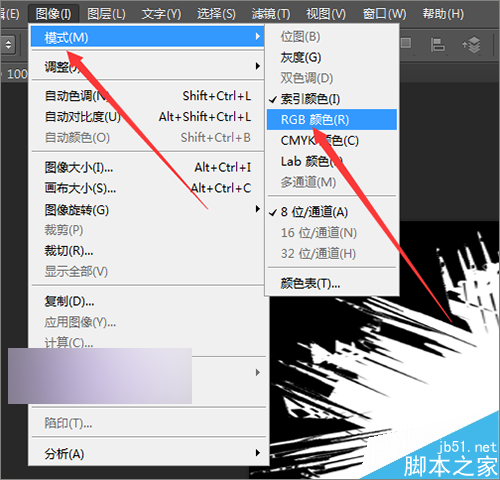Click the align left edges icon

click(x=438, y=45)
